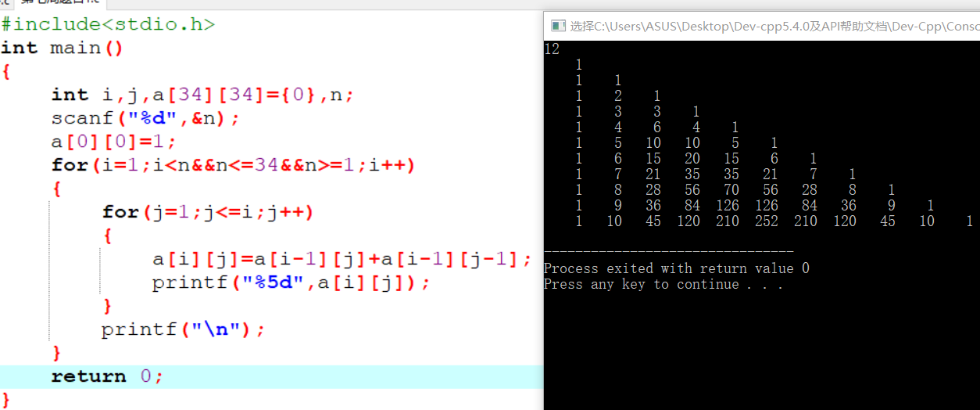This screenshot has height=410, width=980.
Task: Click "Process exited with return value 0" text
Action: tap(676, 268)
